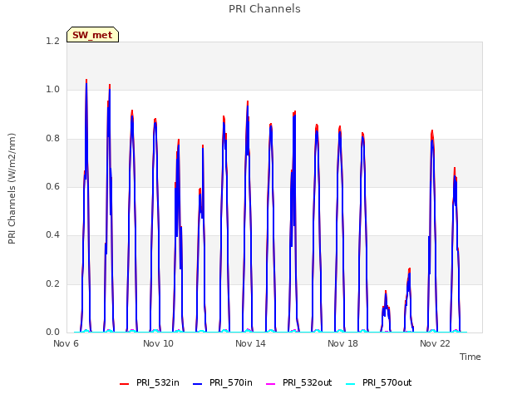Toggle the PRI_570in legend entry

tap(223, 383)
